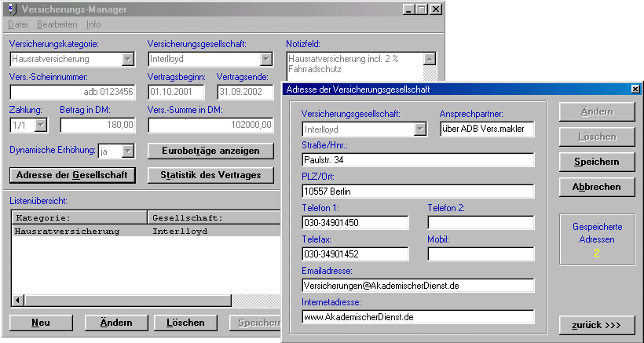Click the Emailadresse input field
644x343 pixels.
click(x=417, y=286)
